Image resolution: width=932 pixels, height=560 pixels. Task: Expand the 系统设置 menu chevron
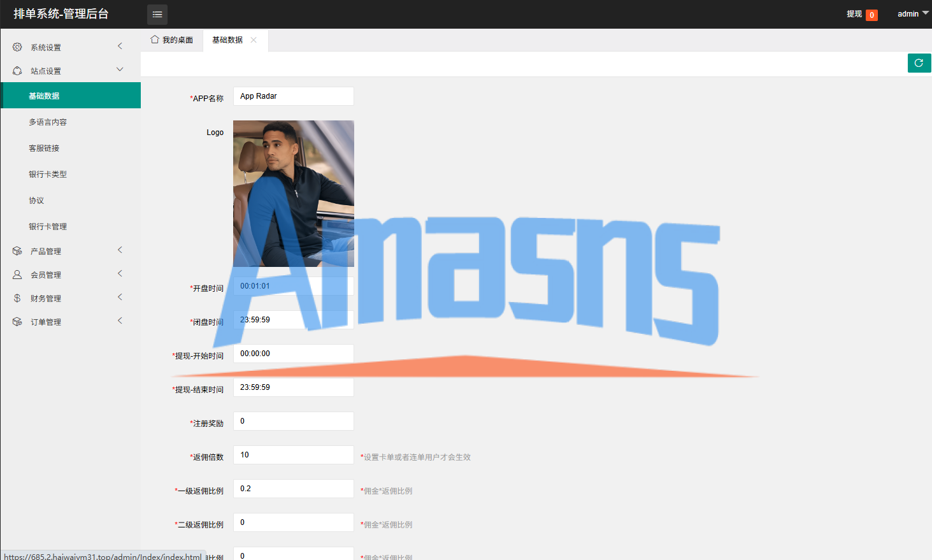pyautogui.click(x=120, y=46)
